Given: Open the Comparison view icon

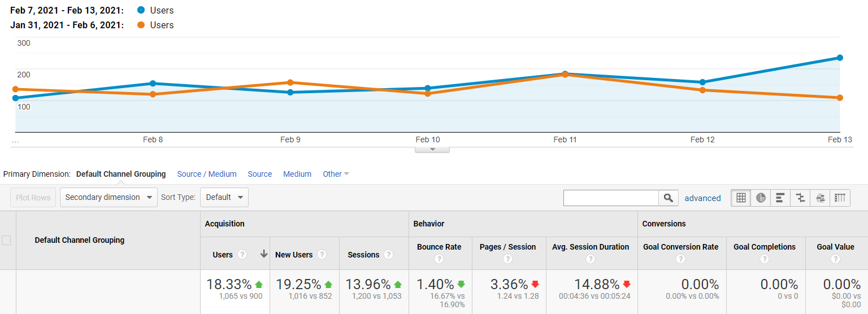Looking at the screenshot, I should tap(800, 198).
